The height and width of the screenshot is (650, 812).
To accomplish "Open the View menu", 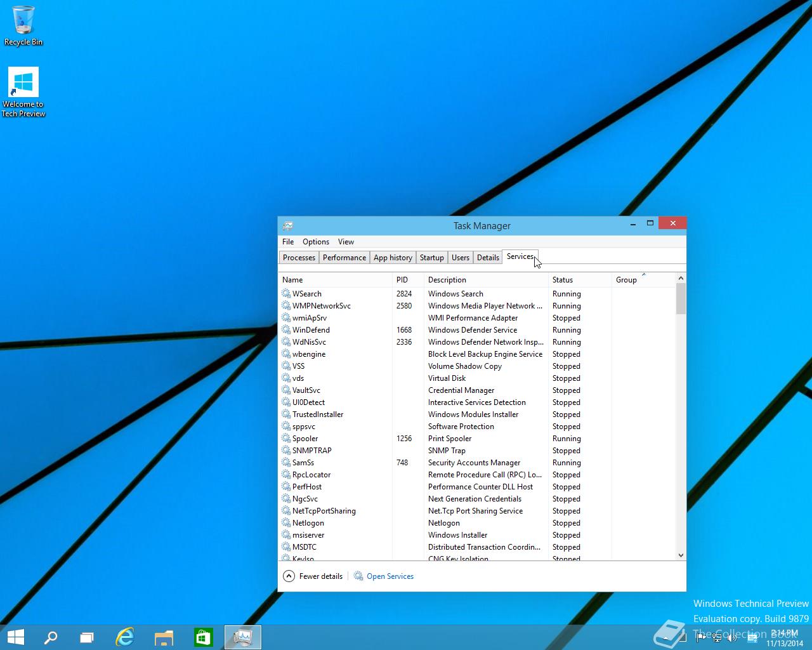I will 346,241.
